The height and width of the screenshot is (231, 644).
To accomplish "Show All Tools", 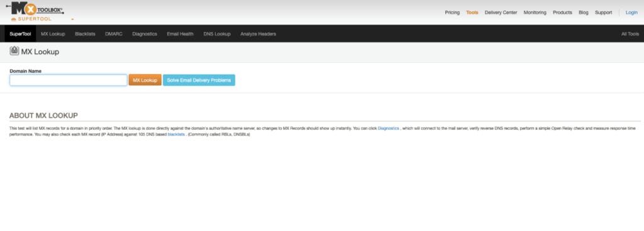I will point(630,34).
